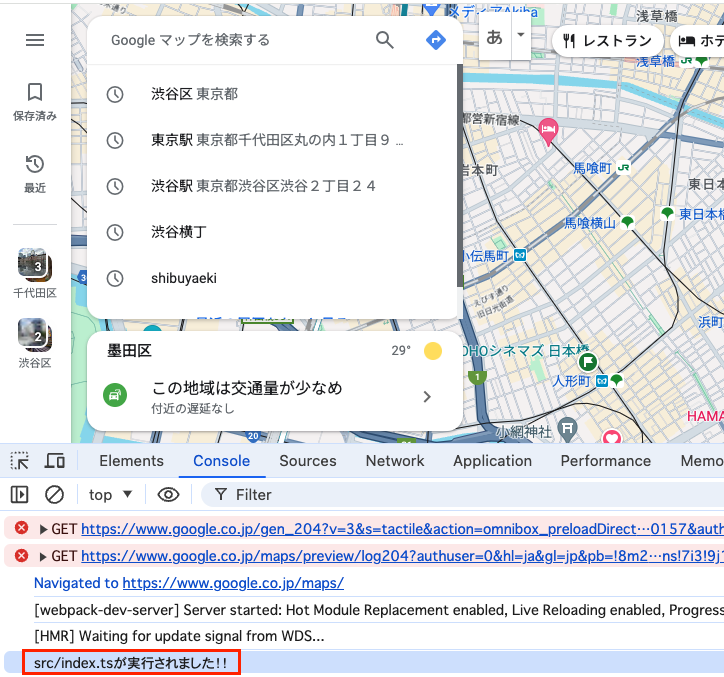Select the clock icon beside shibuyaeki
Screen dimensions: 724x677
click(115, 278)
